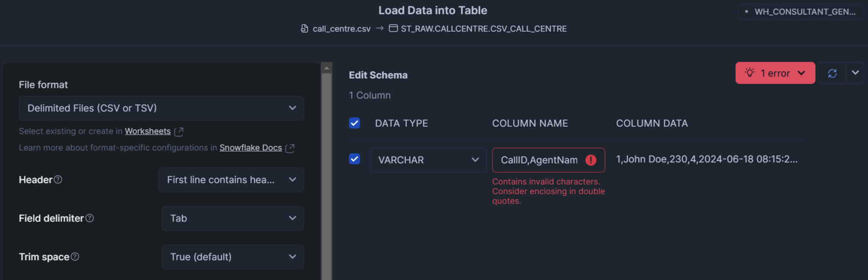The width and height of the screenshot is (868, 280).
Task: Click the Header help question icon
Action: coord(58,180)
